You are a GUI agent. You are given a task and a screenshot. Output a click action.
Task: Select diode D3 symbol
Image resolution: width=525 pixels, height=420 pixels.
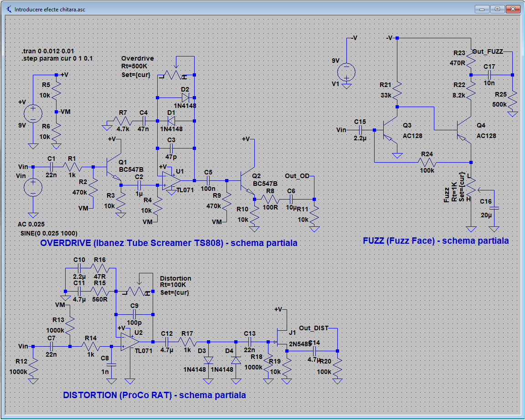click(209, 360)
